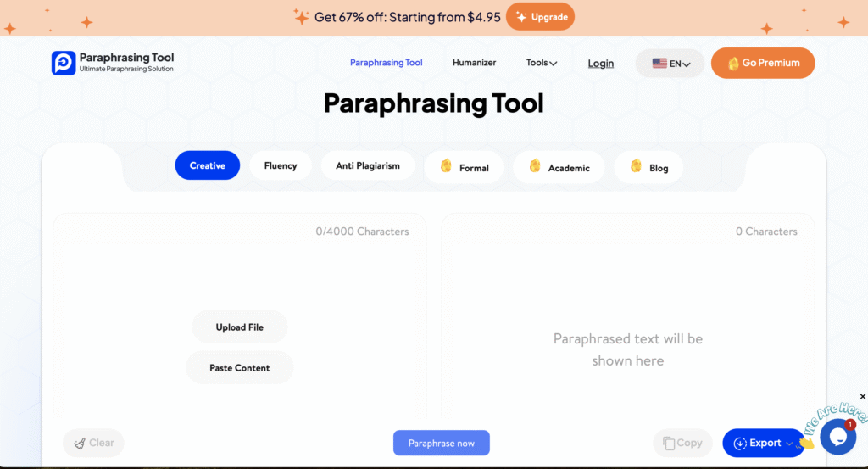
Task: Expand the Tools dropdown menu
Action: (541, 63)
